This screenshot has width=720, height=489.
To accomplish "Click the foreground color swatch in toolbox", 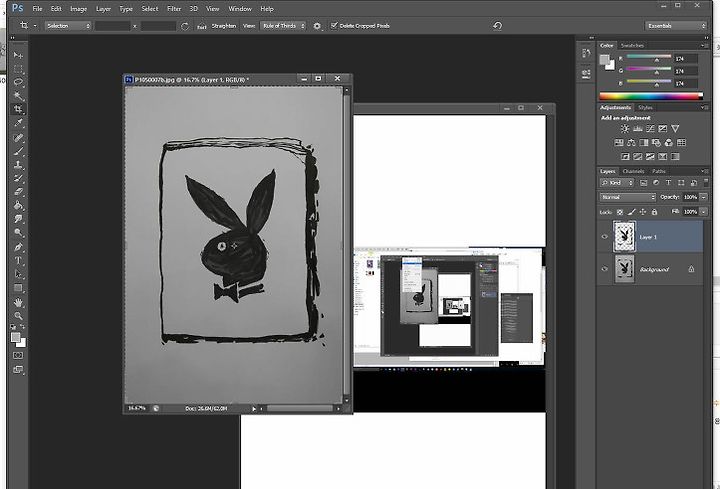I will (x=16, y=337).
